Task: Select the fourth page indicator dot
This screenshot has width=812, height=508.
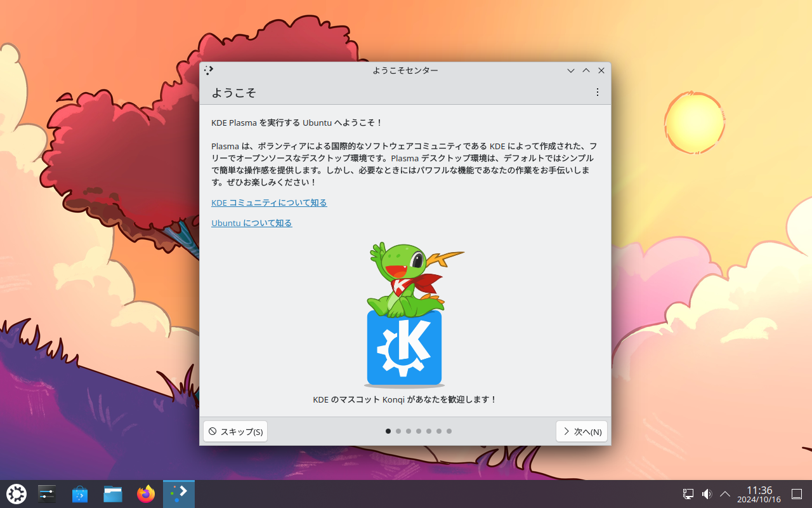Action: [418, 431]
